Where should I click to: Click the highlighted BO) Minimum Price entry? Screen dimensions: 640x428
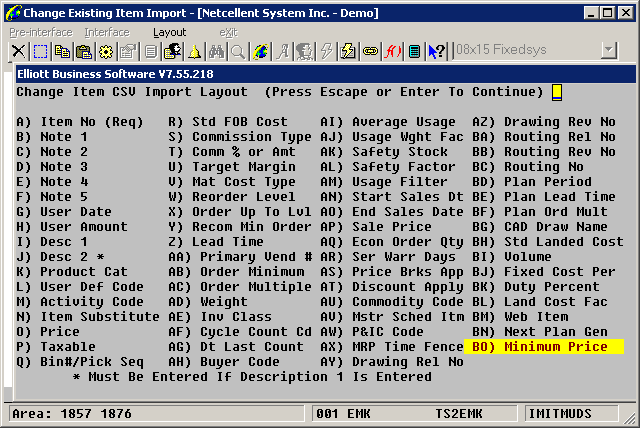click(544, 346)
